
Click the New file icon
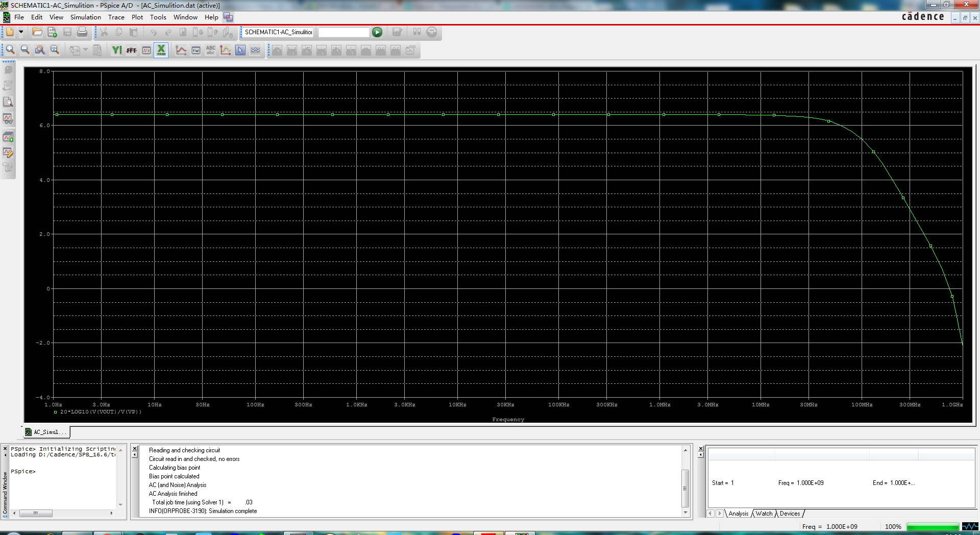coord(10,32)
